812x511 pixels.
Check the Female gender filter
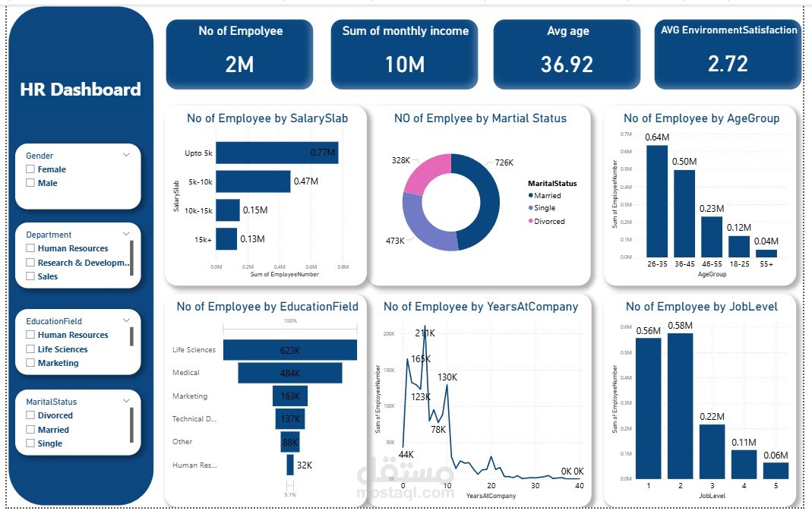point(30,169)
